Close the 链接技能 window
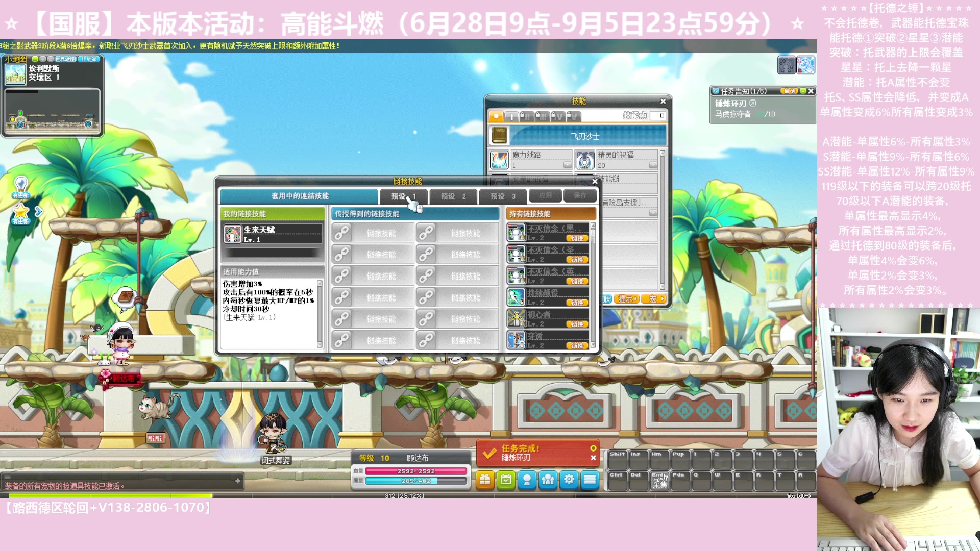Screen dimensions: 980x551 (x=595, y=181)
